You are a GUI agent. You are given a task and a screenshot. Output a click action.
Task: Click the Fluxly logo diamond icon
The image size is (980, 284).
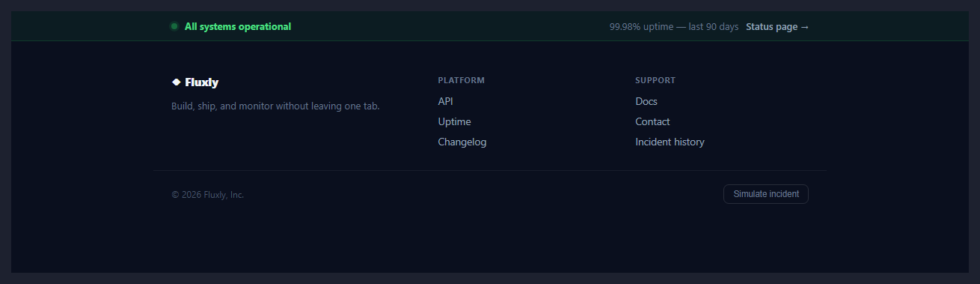tap(177, 82)
